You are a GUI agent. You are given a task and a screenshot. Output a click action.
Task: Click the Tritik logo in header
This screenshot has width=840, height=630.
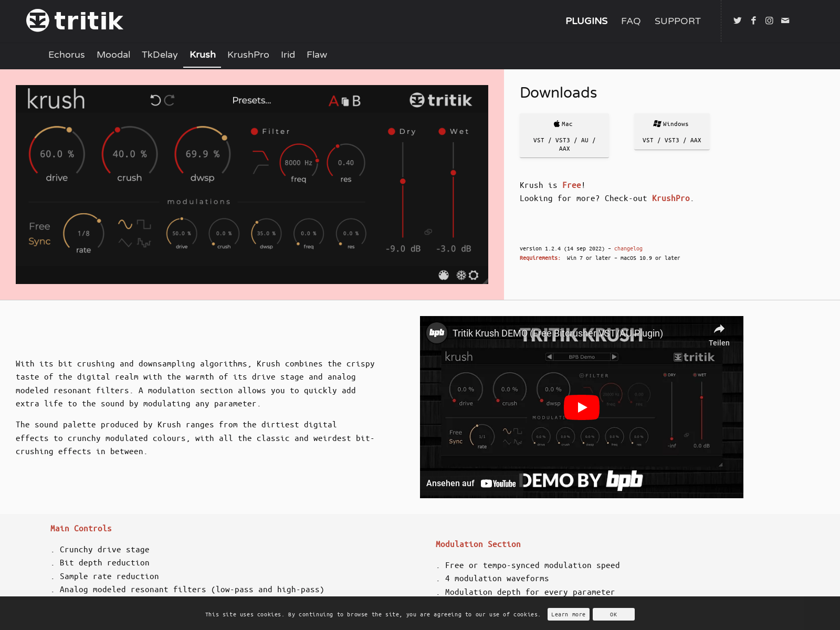[x=75, y=20]
